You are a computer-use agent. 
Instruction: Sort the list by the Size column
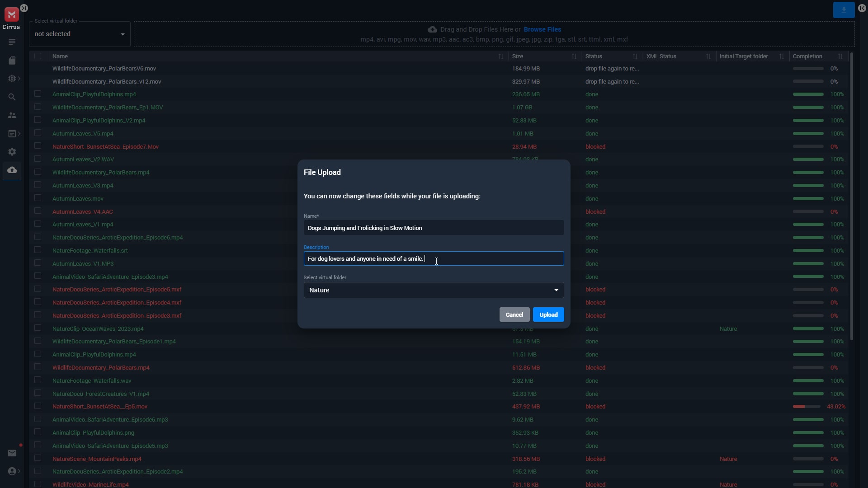(x=574, y=56)
